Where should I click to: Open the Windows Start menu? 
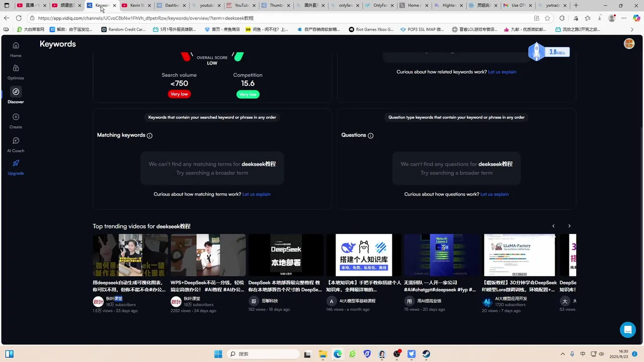coord(218,354)
